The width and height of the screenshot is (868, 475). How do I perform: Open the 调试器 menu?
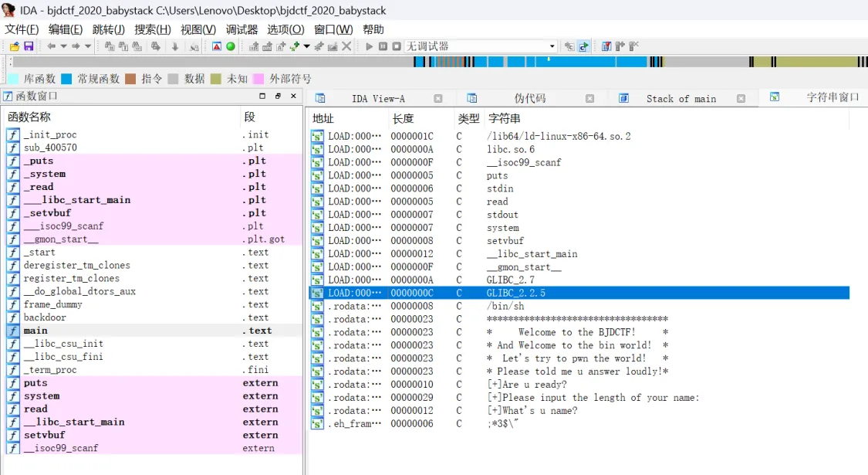coord(242,29)
